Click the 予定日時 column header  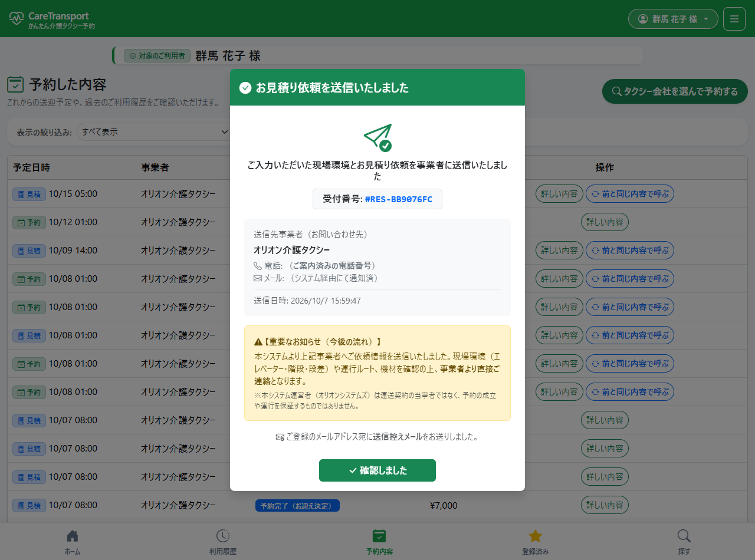31,167
